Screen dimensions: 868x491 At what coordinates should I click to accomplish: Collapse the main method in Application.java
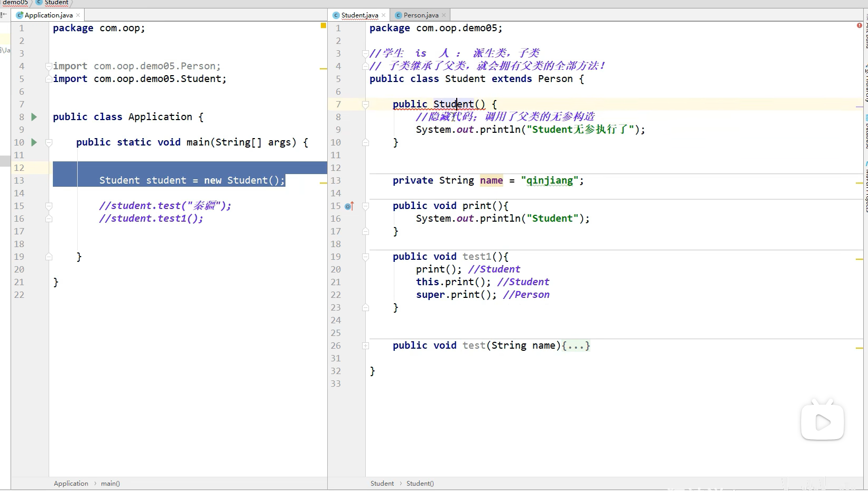click(49, 142)
